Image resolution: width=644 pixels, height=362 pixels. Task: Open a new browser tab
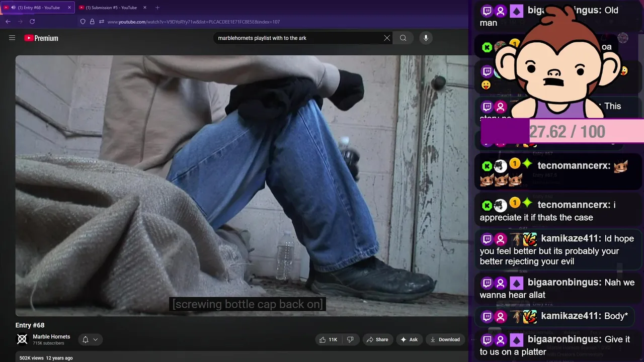157,8
